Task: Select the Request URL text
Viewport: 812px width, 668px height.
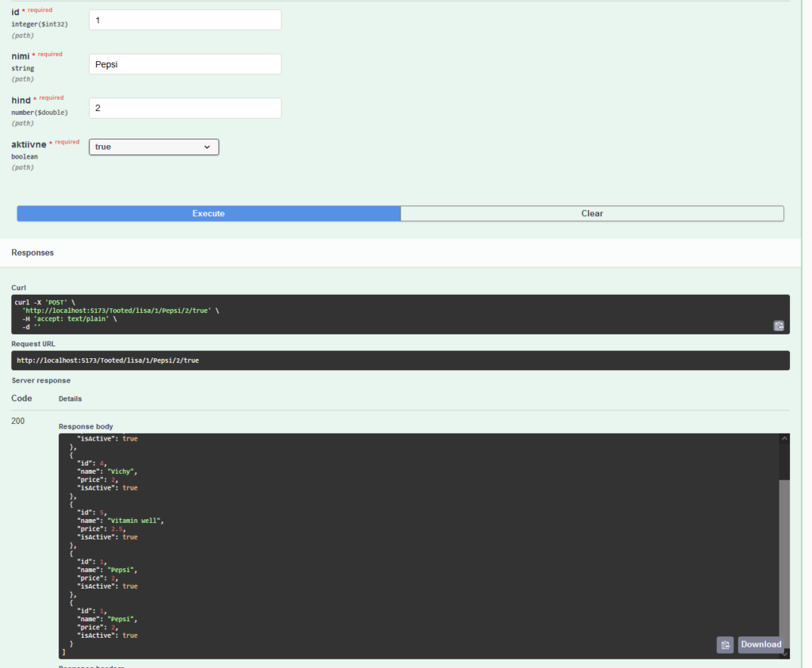Action: [x=108, y=361]
